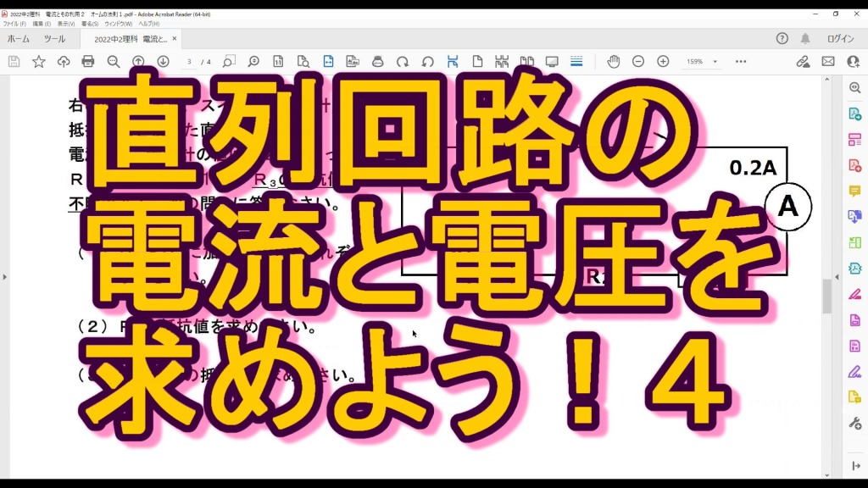Viewport: 868px width, 488px height.
Task: Send the file by email with the envelope icon
Action: pyautogui.click(x=828, y=62)
